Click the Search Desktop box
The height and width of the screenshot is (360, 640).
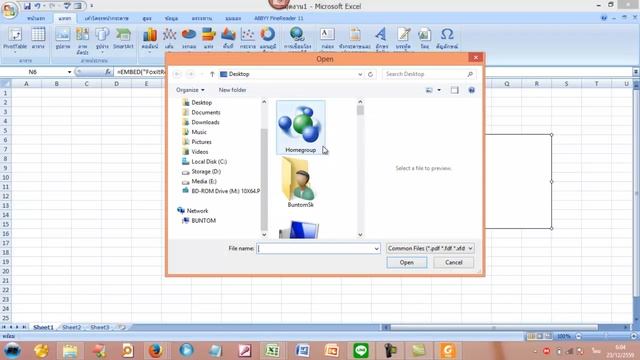click(x=429, y=74)
